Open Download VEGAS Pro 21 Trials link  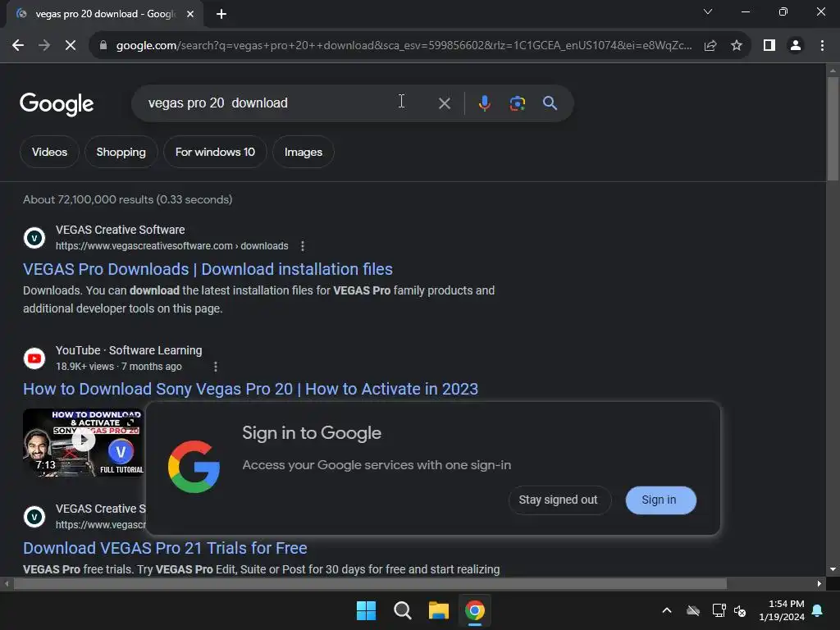pyautogui.click(x=165, y=548)
